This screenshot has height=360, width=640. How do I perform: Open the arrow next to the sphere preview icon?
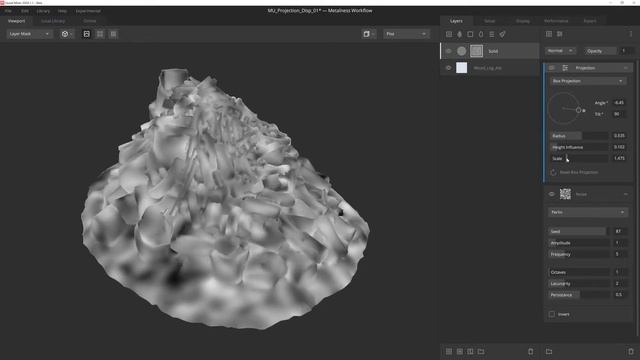71,34
